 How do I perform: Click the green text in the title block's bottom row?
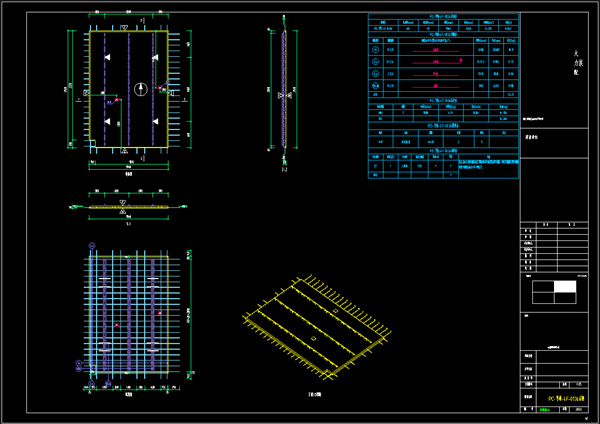click(545, 409)
